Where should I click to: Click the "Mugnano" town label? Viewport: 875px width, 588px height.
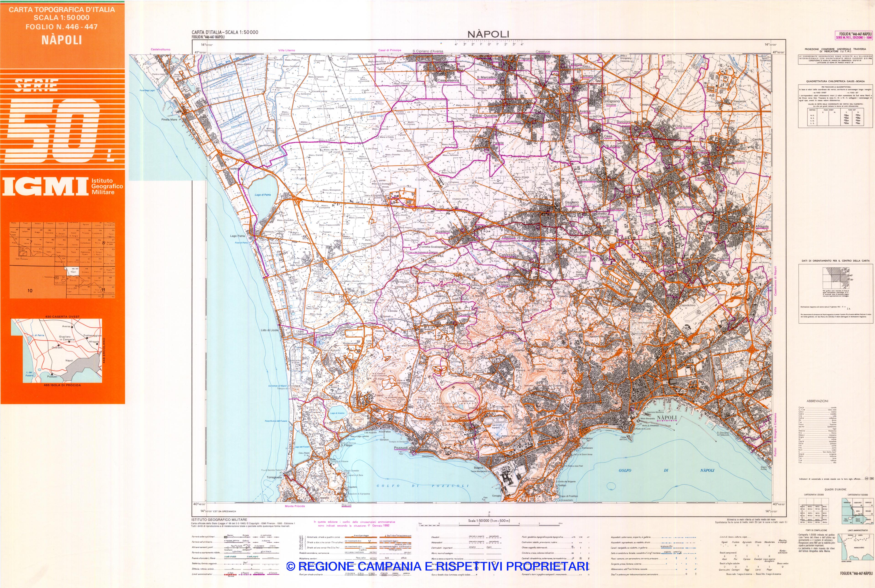(x=581, y=252)
